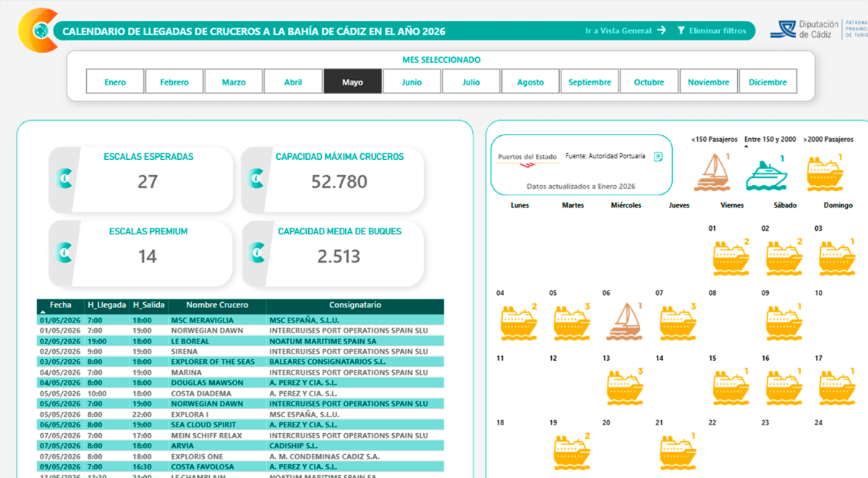Click the info icon on Capacidad Máxima Cruceros card
This screenshot has width=868, height=478.
pos(257,178)
